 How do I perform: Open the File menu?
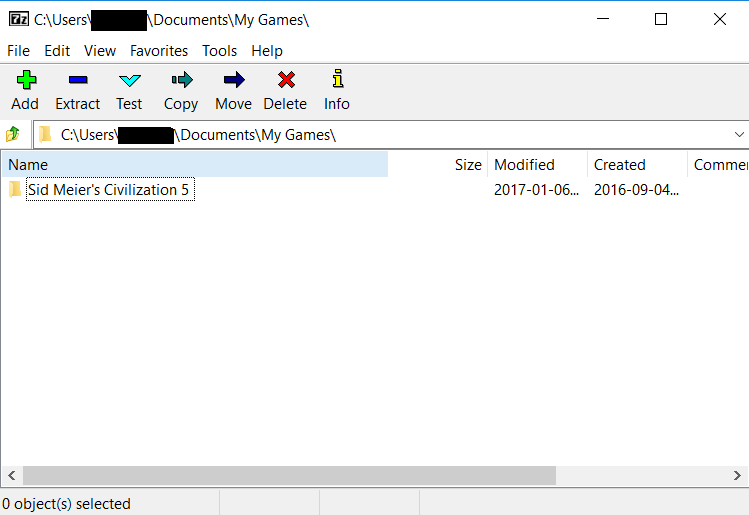coord(19,51)
